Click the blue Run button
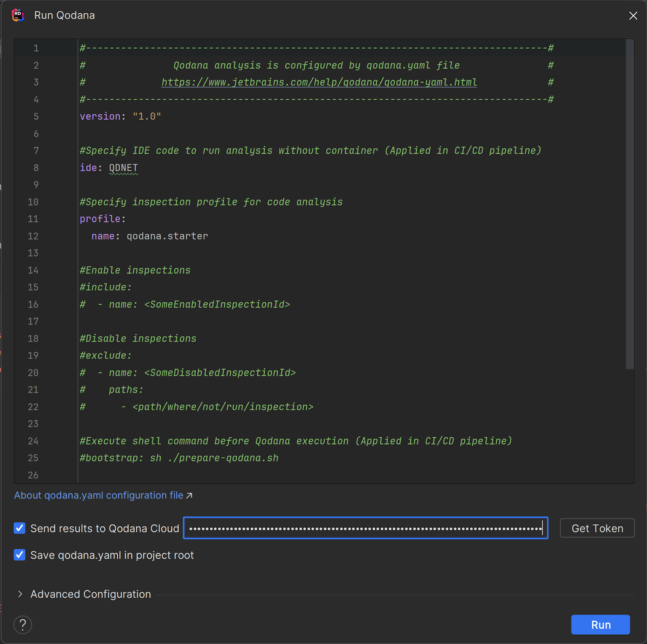The width and height of the screenshot is (647, 644). click(x=600, y=625)
